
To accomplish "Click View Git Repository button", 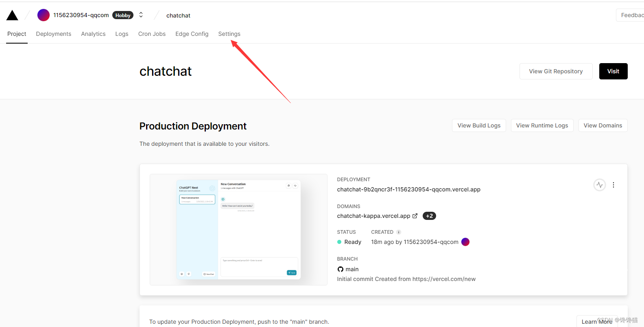I will [556, 71].
